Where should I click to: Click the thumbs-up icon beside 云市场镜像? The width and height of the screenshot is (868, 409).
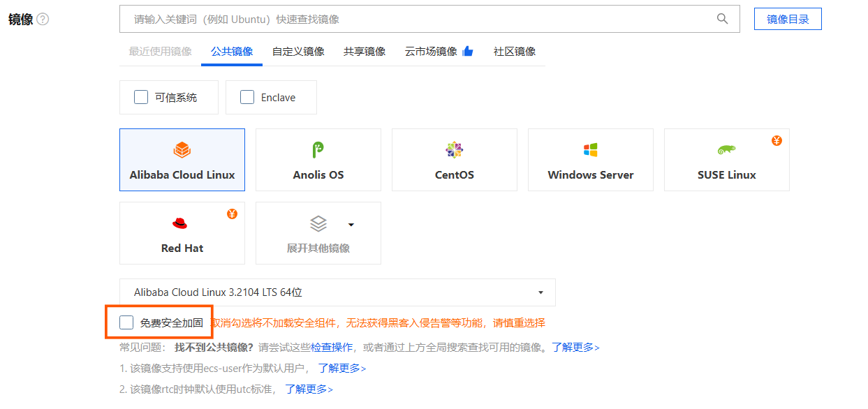[467, 51]
